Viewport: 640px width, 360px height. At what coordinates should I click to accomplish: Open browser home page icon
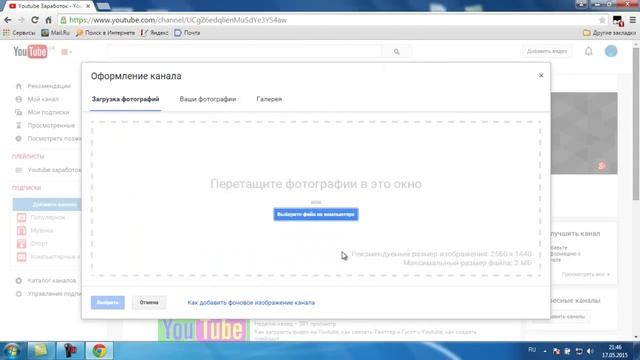49,20
